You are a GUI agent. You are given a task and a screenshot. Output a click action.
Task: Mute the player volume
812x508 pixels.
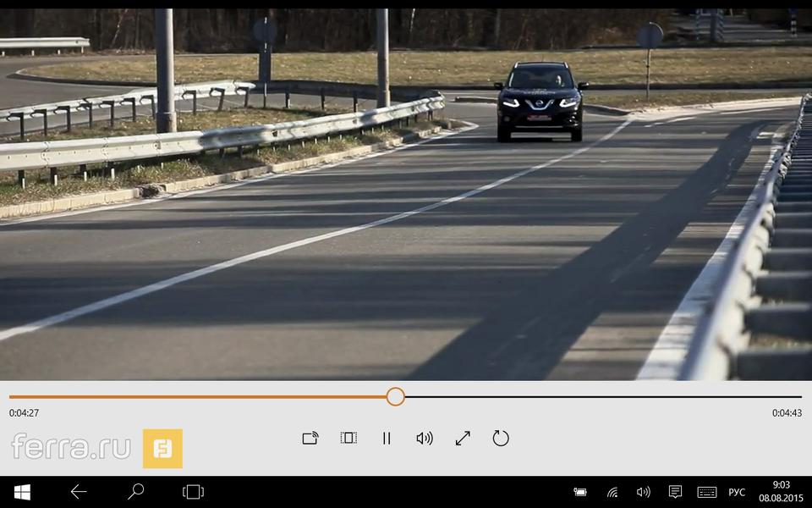click(425, 439)
